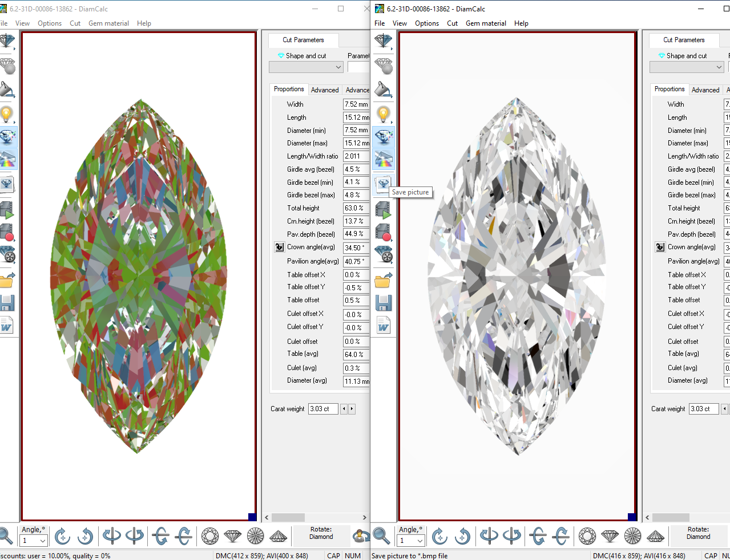
Task: Click film record movie icon in right window
Action: tap(383, 232)
